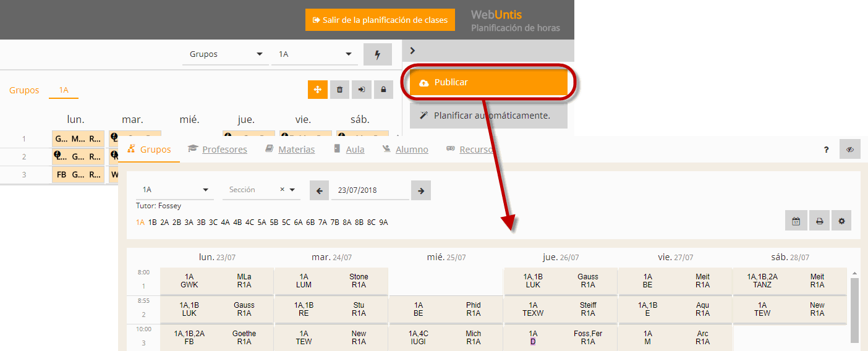Select class 2A link

pyautogui.click(x=164, y=222)
